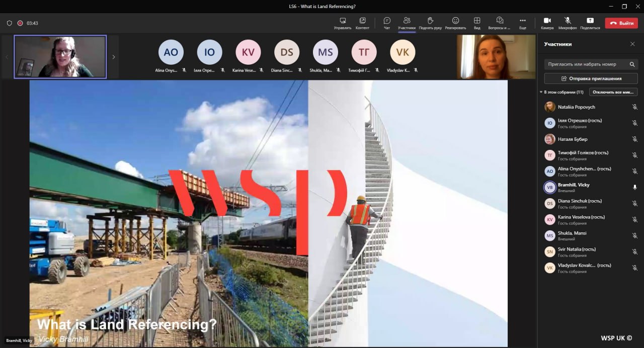This screenshot has height=348, width=644.
Task: Select Bramhill, Vicky in participants list
Action: point(574,188)
